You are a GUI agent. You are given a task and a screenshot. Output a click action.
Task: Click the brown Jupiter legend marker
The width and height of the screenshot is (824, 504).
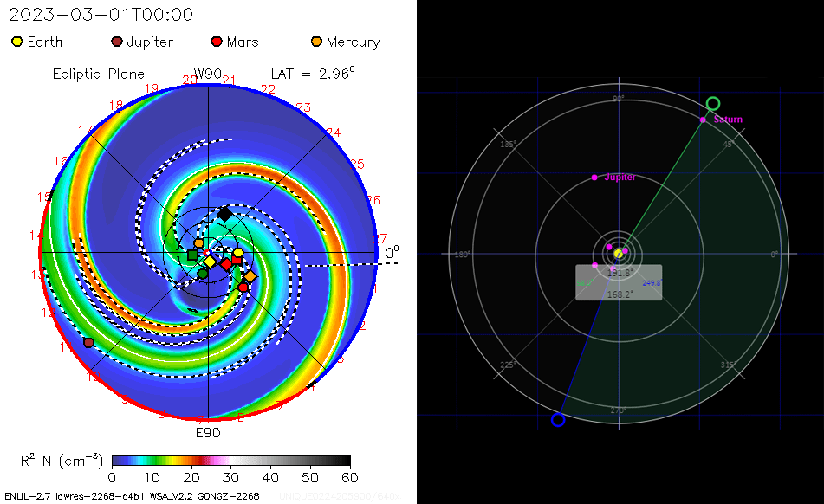tap(117, 42)
